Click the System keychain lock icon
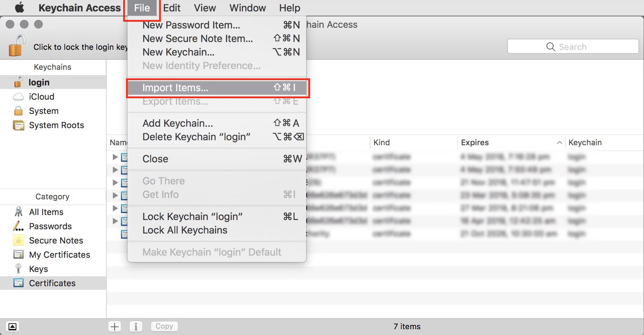The image size is (644, 335). tap(18, 111)
